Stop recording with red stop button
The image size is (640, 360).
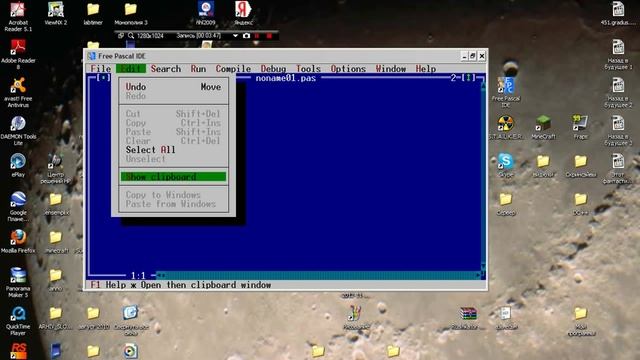coord(269,36)
